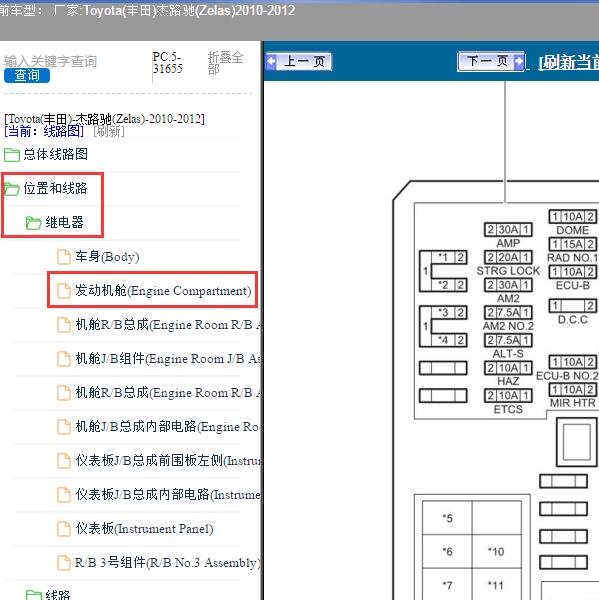Click the 7.5A AM2 NO.2 fuse

(508, 313)
